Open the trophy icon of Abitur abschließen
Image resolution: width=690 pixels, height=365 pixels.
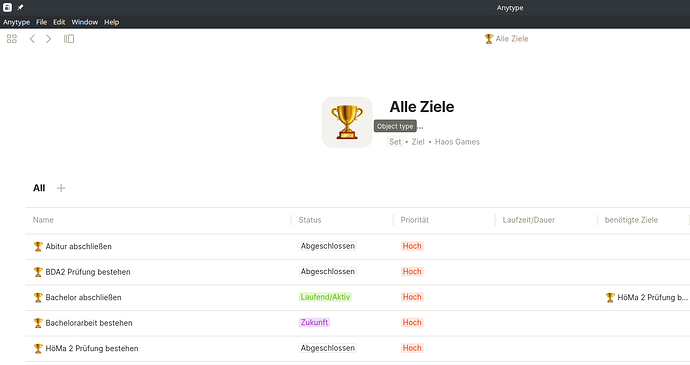[38, 247]
